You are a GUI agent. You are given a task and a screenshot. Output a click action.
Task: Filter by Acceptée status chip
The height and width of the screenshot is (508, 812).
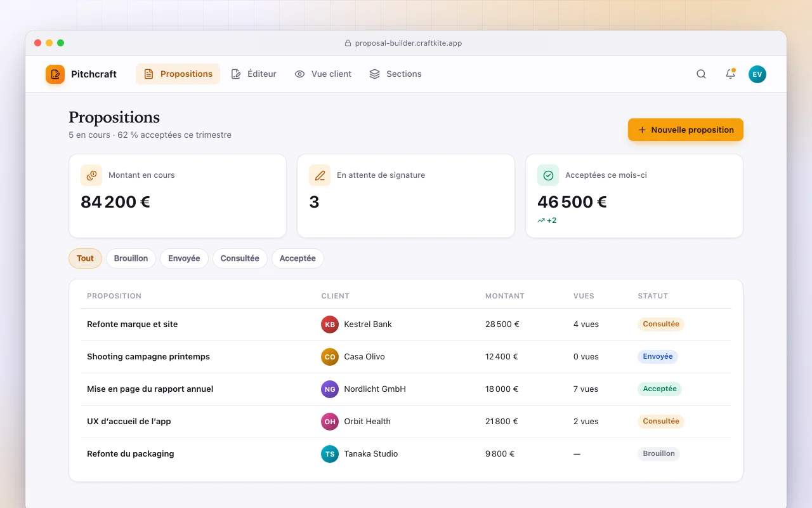[298, 258]
